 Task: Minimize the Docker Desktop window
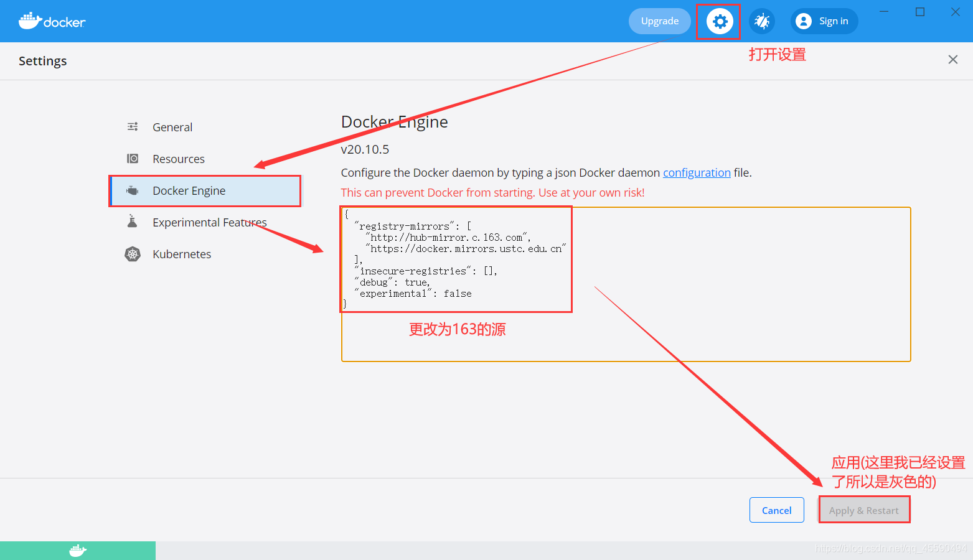point(884,12)
